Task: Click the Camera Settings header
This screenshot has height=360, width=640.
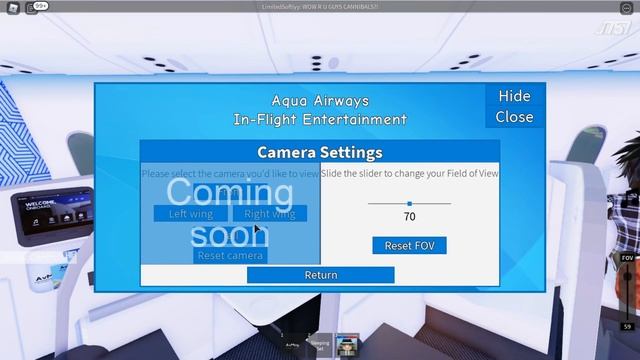Action: click(320, 152)
